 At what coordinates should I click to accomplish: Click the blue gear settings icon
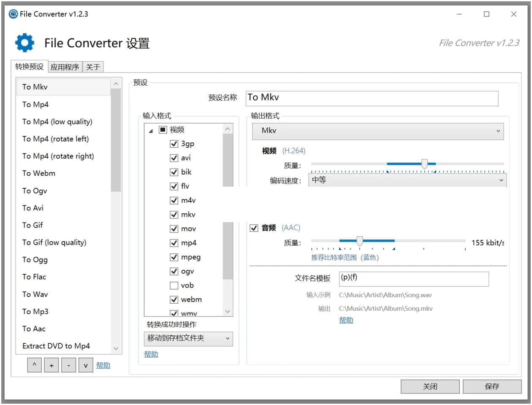[24, 42]
